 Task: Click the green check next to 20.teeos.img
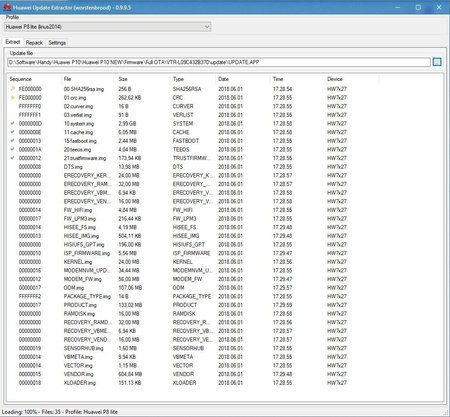(x=13, y=149)
